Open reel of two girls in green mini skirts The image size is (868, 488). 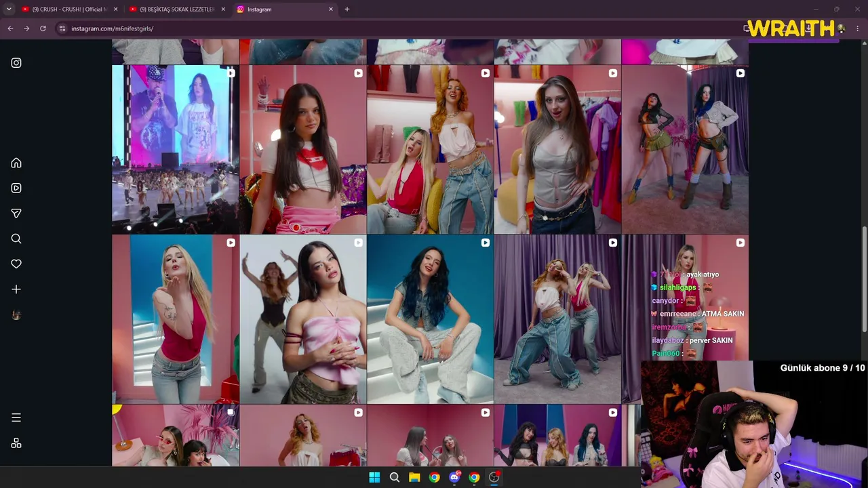tap(685, 149)
